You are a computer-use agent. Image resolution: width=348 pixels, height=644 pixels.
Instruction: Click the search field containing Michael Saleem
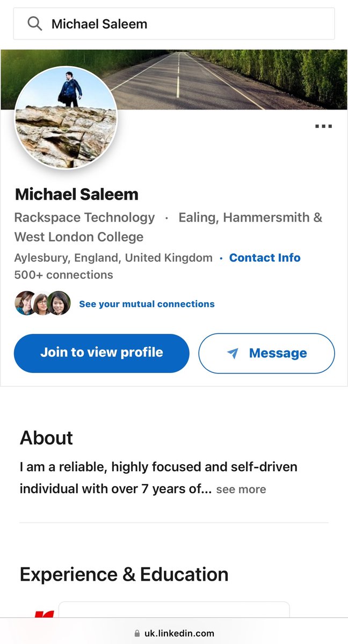pyautogui.click(x=183, y=24)
